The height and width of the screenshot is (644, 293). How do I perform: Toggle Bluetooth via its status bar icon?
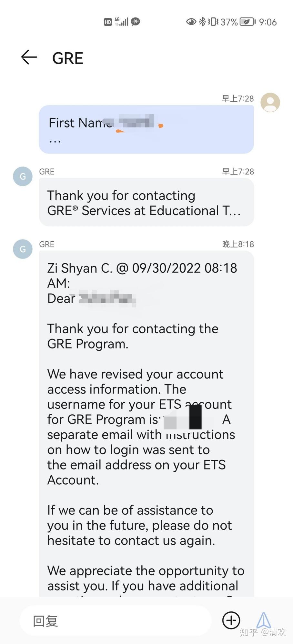(x=203, y=22)
